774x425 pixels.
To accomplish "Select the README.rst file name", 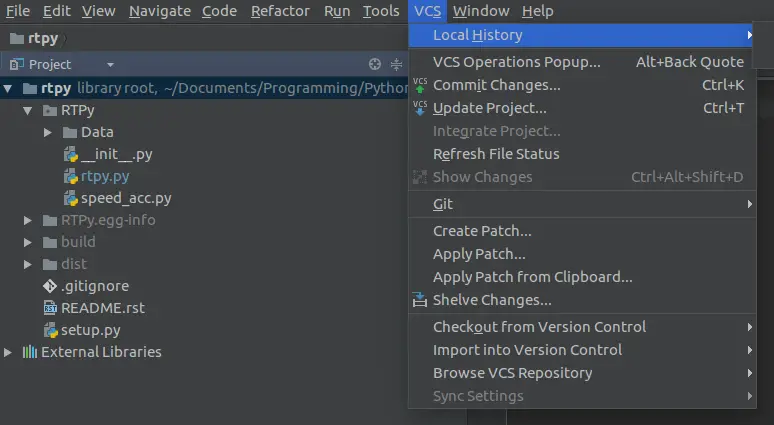I will [103, 308].
